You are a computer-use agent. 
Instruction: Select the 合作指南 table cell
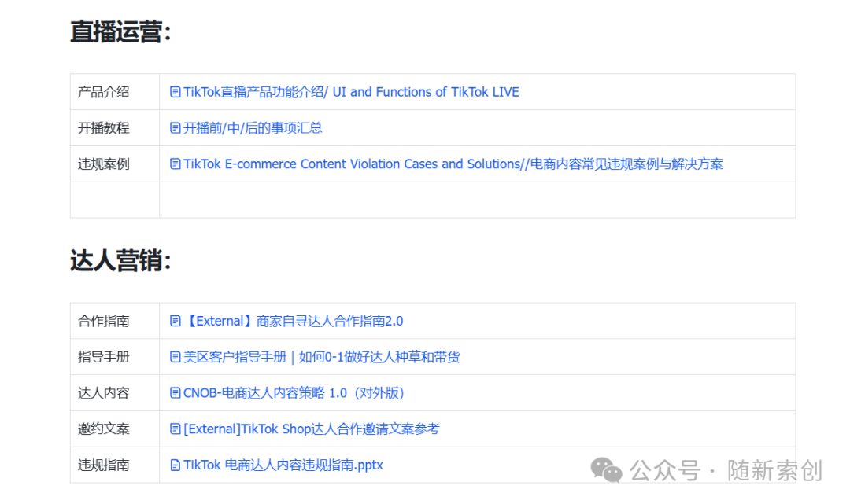[x=115, y=321]
